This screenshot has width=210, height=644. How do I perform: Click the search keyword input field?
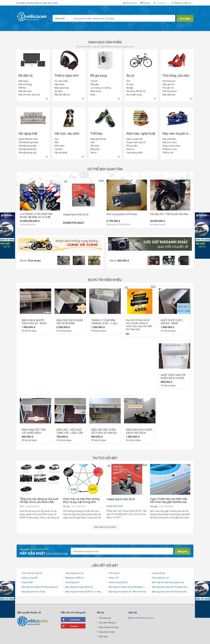point(123,19)
